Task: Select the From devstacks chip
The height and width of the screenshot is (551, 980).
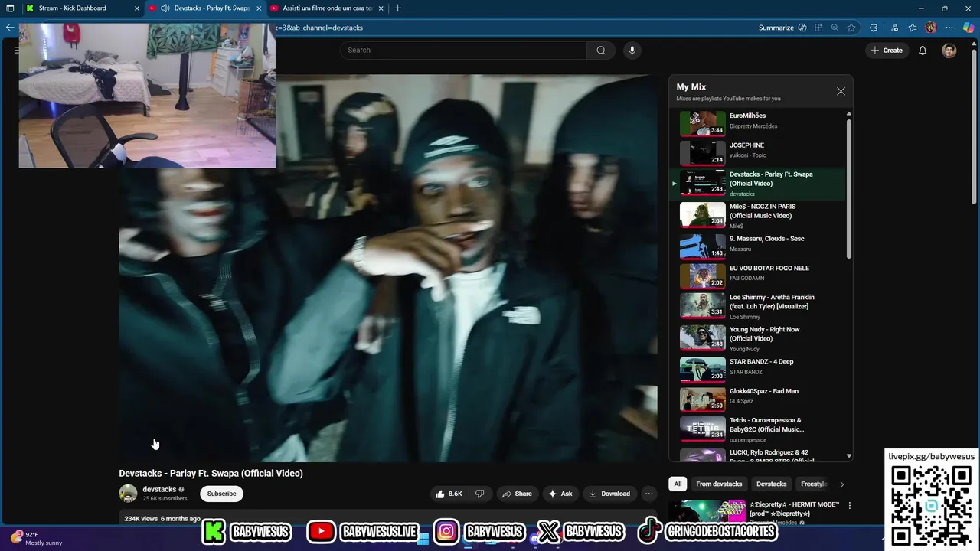Action: (719, 484)
